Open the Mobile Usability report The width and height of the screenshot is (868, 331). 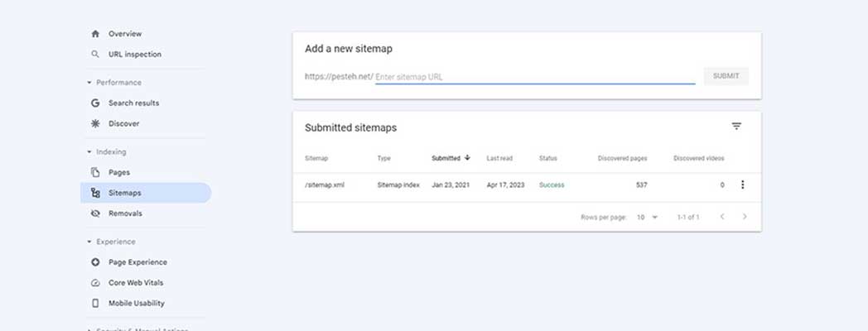pos(136,304)
